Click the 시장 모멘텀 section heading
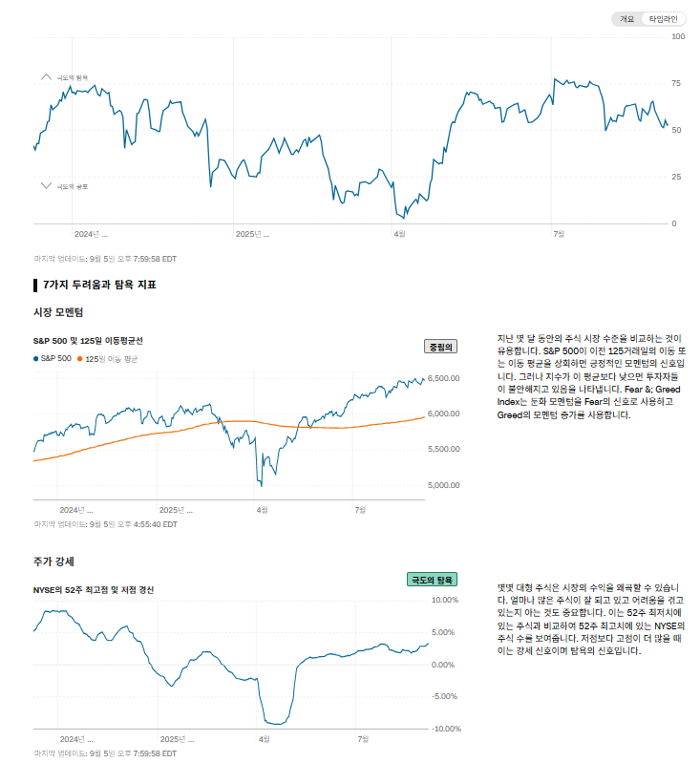 58,312
